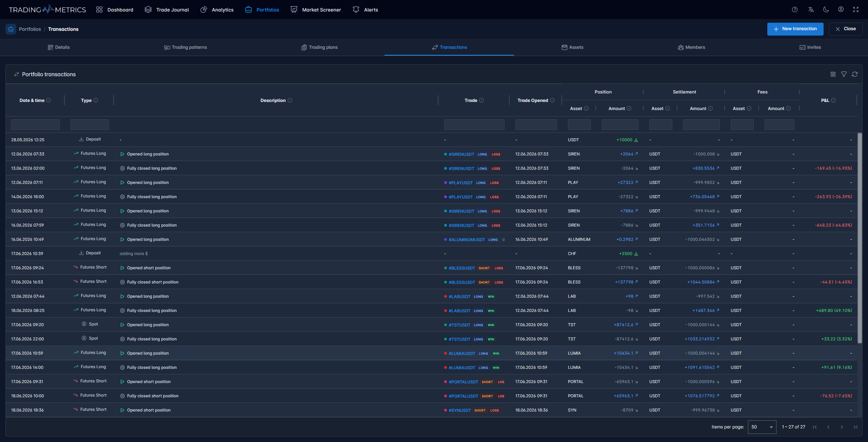Screen dimensions: 868x442
Task: Click the Portfolios breadcrumb link
Action: pos(30,29)
